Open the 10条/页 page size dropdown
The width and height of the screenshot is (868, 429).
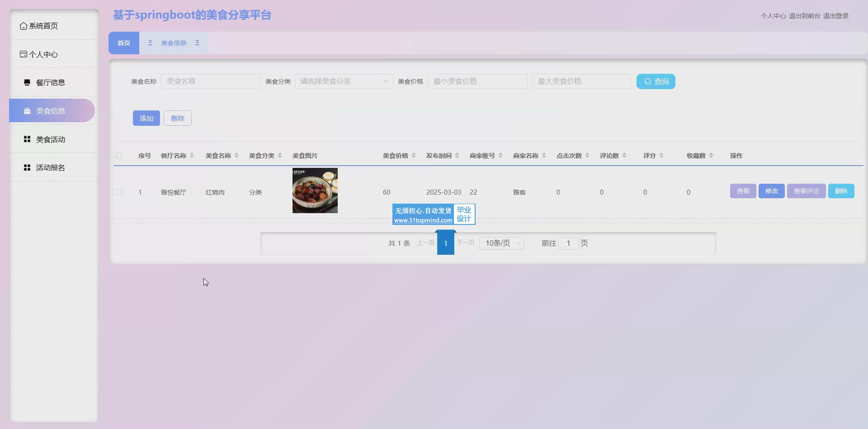[502, 243]
